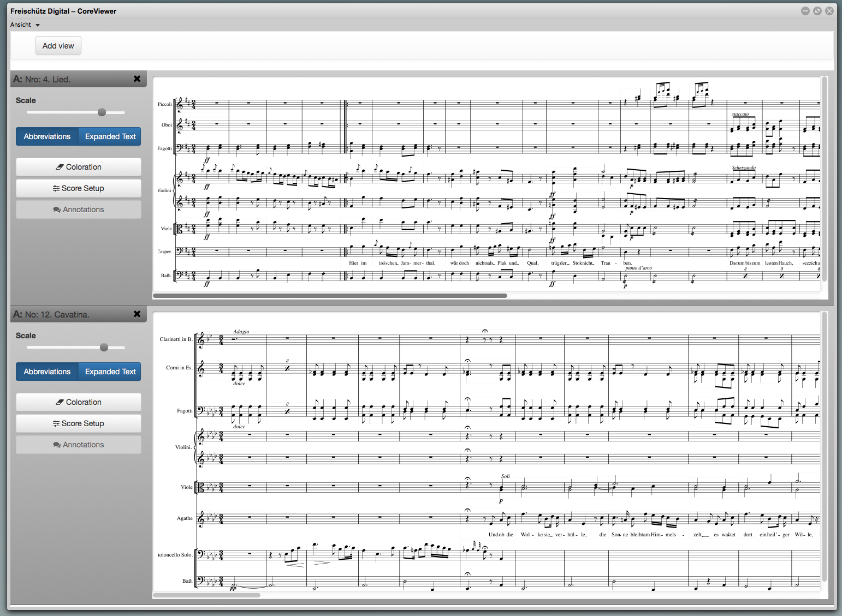Click the vertical scrollbar of the Cavatina score
The height and width of the screenshot is (616, 842).
825,446
